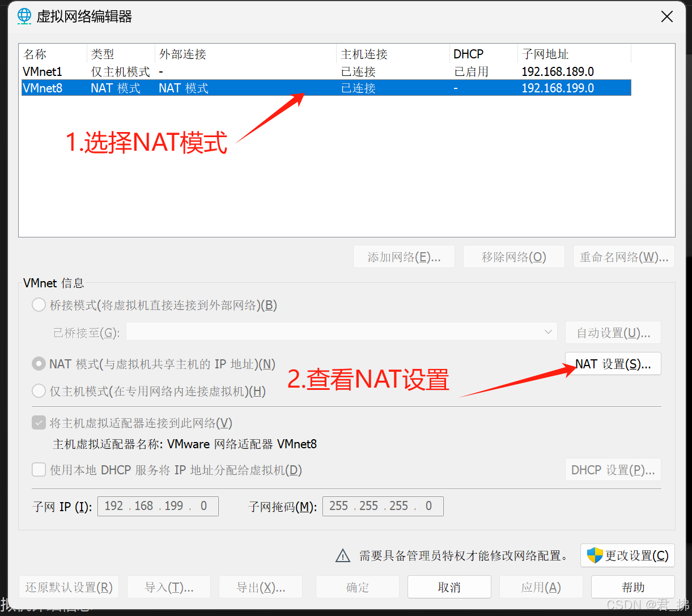The height and width of the screenshot is (616, 692).
Task: Open NAT 设置(S)... button
Action: pos(613,364)
